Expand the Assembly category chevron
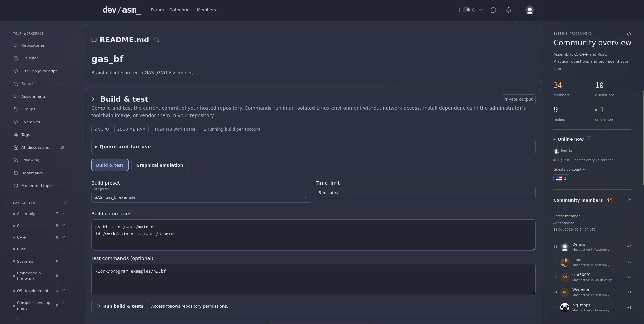644x324 pixels. (x=64, y=213)
